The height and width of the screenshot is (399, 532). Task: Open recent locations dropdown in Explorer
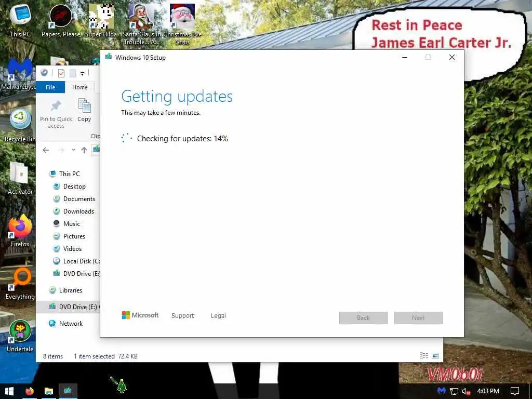[73, 150]
